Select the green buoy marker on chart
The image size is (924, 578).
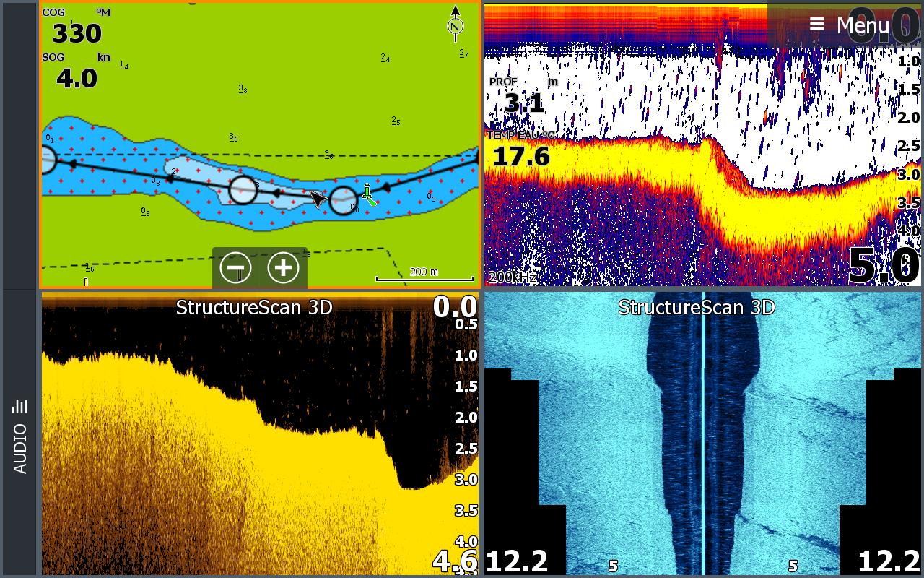point(368,195)
